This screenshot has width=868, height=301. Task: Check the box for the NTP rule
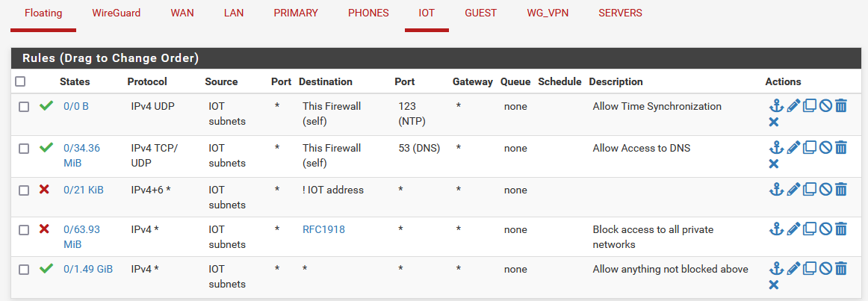(24, 107)
